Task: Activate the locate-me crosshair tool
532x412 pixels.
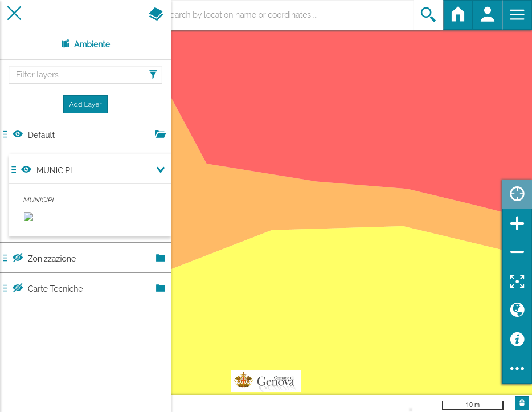Action: click(x=517, y=194)
